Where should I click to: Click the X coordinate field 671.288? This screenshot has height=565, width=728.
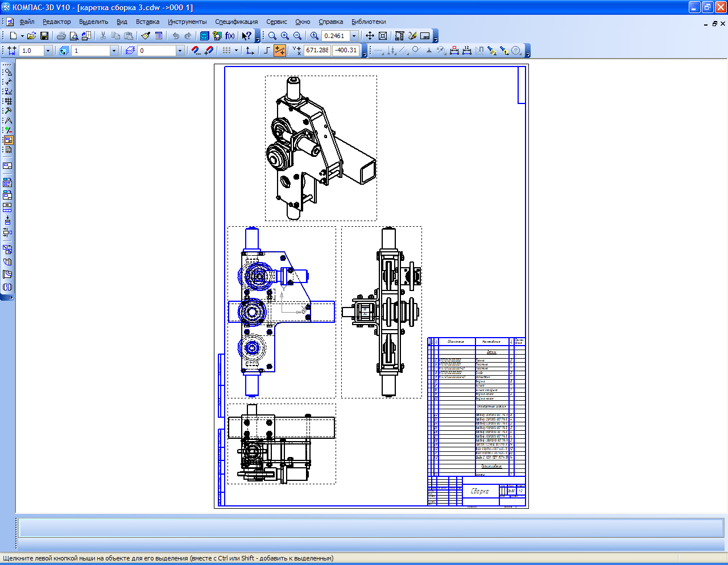(317, 51)
